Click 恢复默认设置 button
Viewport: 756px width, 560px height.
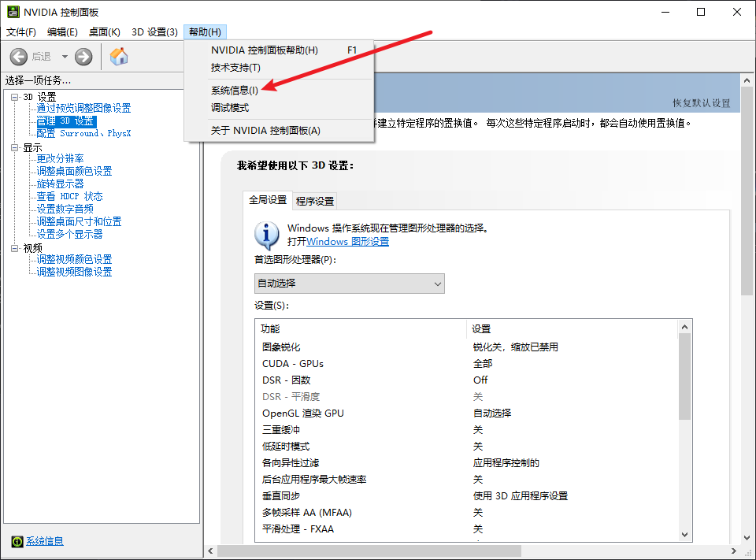(702, 102)
